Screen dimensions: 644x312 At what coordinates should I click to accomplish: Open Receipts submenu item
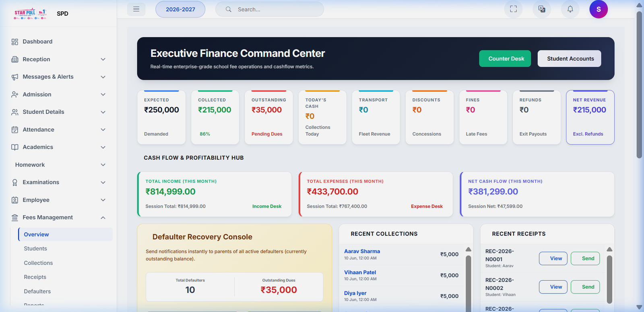(x=65, y=277)
